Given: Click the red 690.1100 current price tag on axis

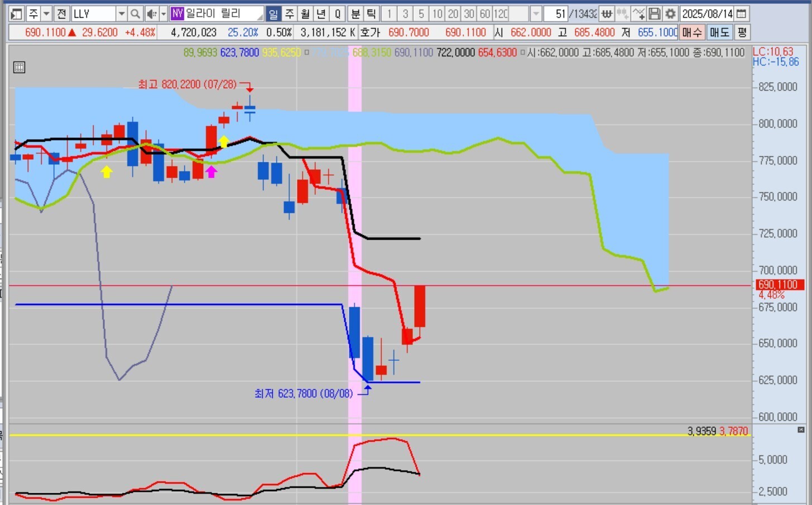Looking at the screenshot, I should point(780,285).
